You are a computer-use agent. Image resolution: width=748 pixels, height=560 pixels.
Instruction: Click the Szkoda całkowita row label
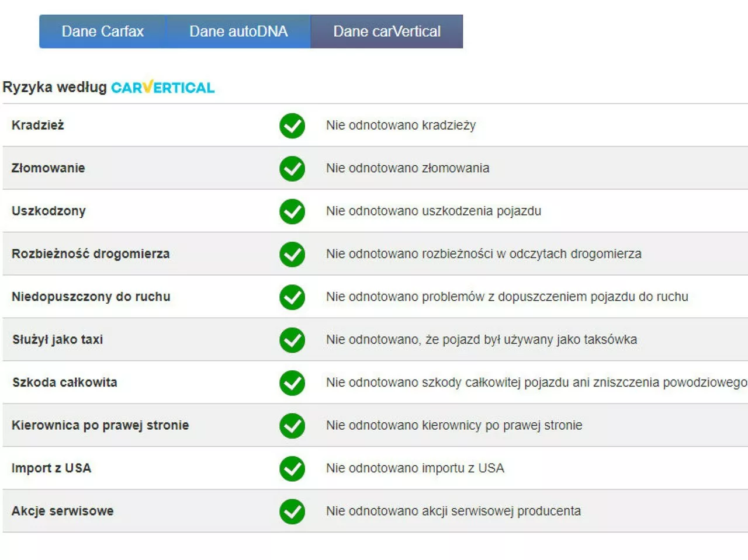tap(65, 382)
